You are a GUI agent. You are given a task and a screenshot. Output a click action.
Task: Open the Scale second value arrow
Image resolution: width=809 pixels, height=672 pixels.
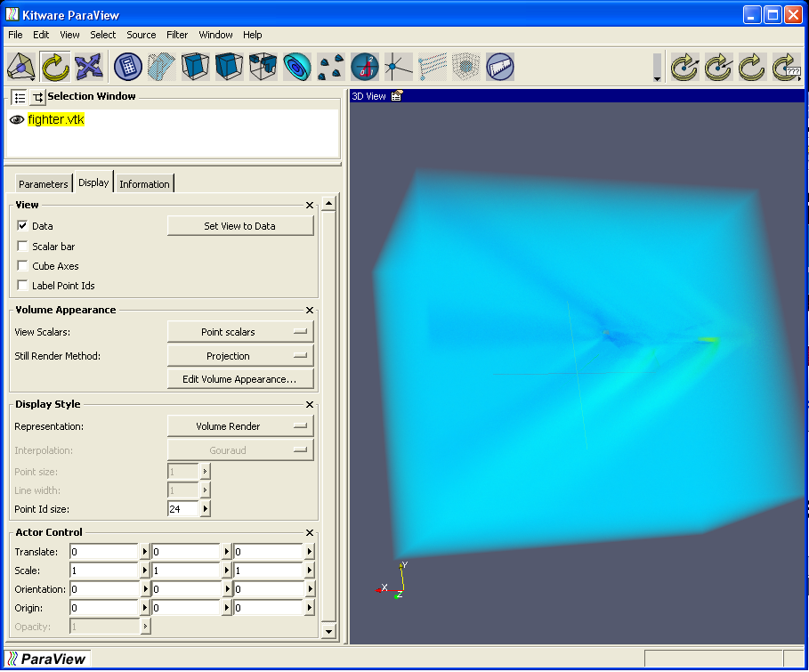226,571
